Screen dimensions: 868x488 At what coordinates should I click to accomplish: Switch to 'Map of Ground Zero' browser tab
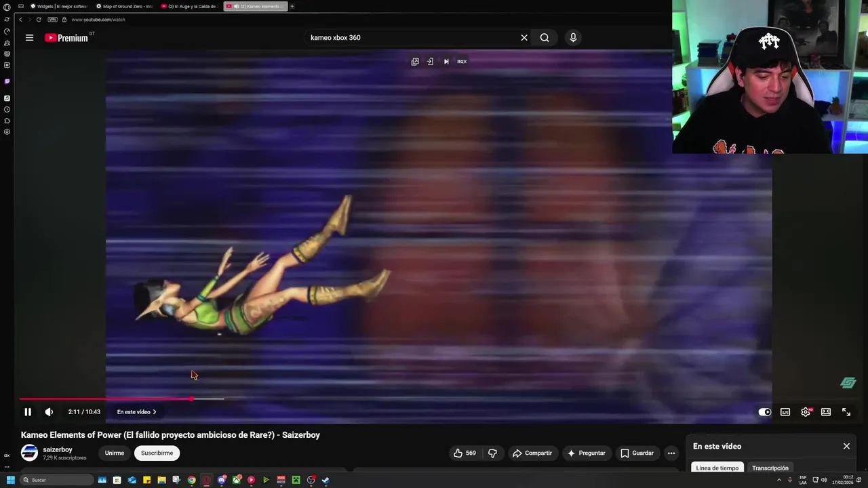[x=125, y=6]
